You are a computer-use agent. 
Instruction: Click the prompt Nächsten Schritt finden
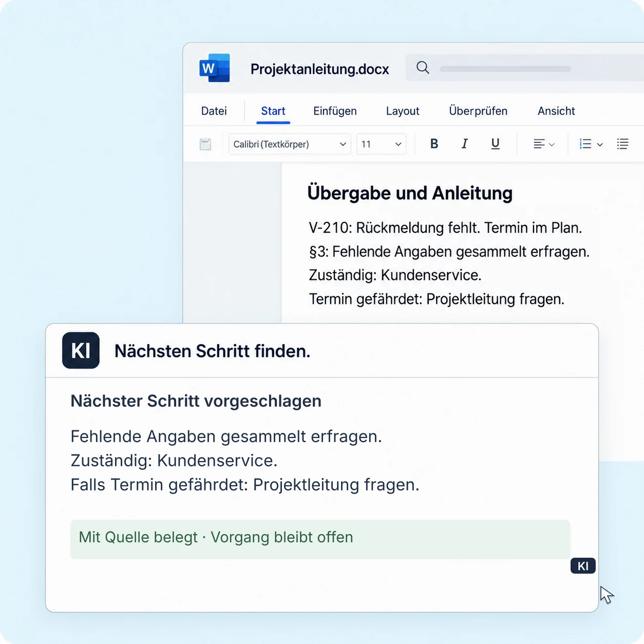(x=212, y=351)
